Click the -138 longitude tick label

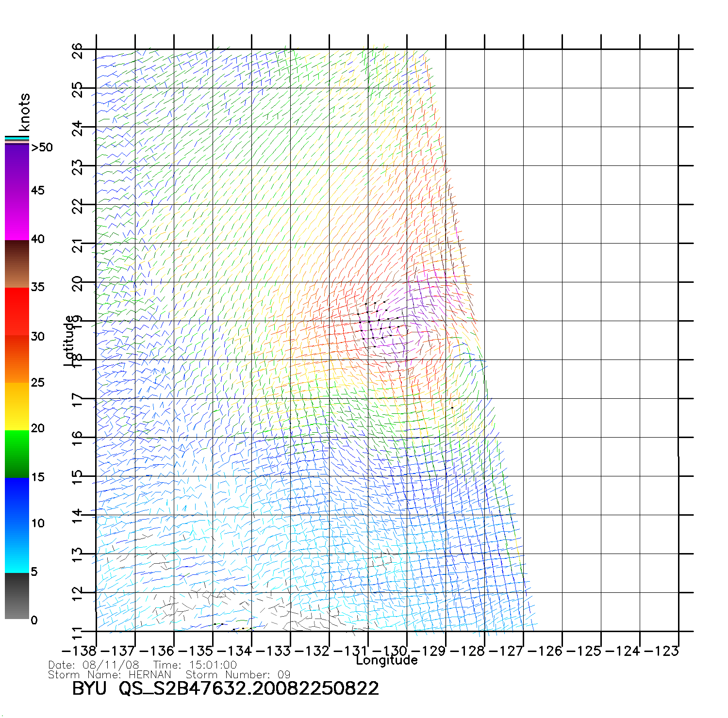point(79,651)
